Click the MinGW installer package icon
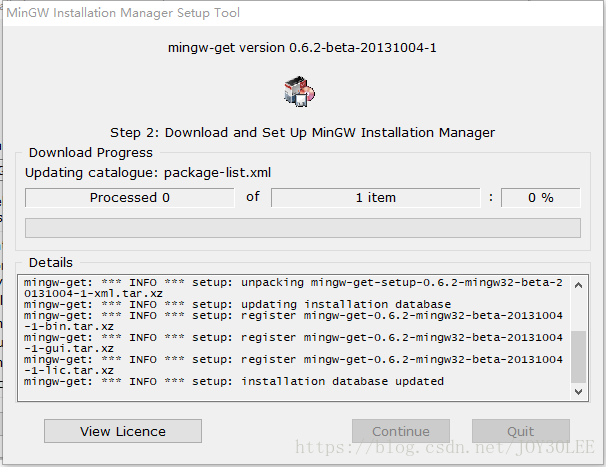This screenshot has width=606, height=467. pyautogui.click(x=299, y=92)
